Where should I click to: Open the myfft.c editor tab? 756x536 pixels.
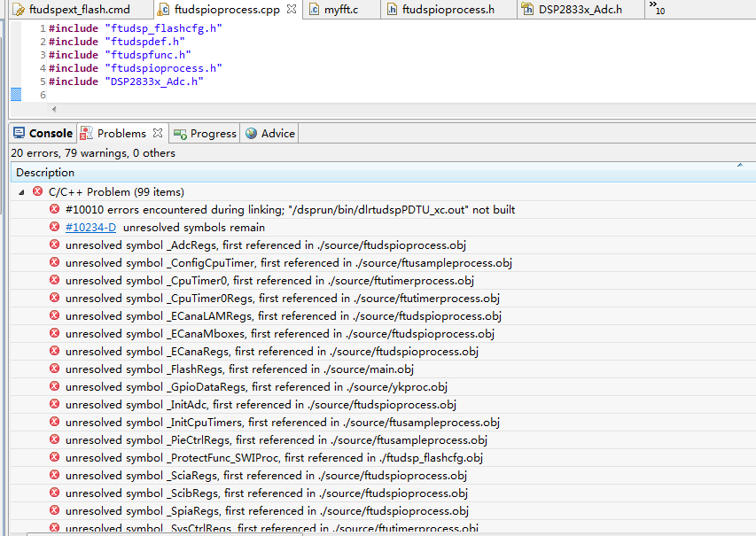pyautogui.click(x=341, y=9)
